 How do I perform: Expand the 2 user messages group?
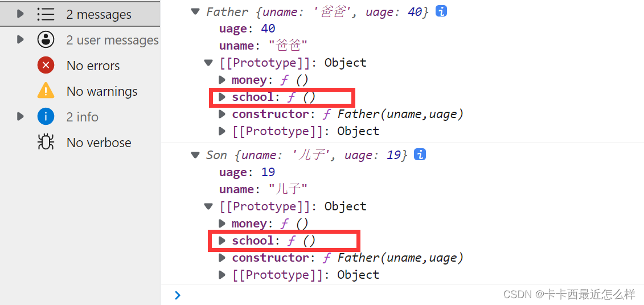tap(20, 40)
